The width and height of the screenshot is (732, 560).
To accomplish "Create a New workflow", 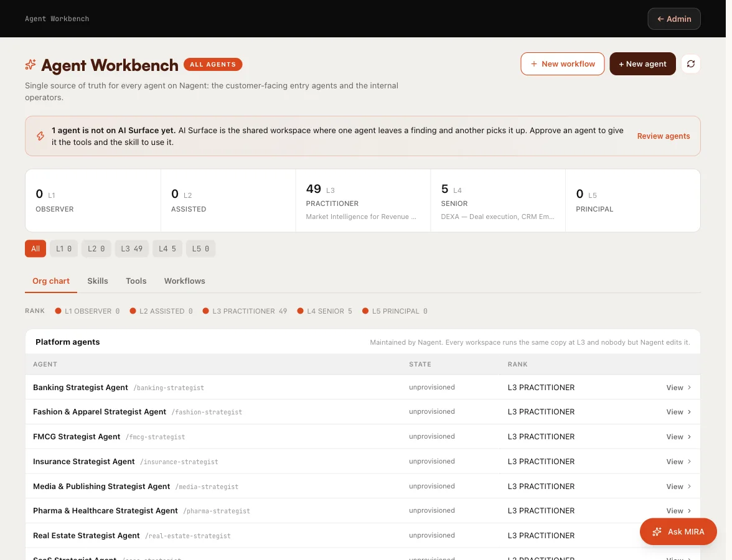I will pos(563,64).
